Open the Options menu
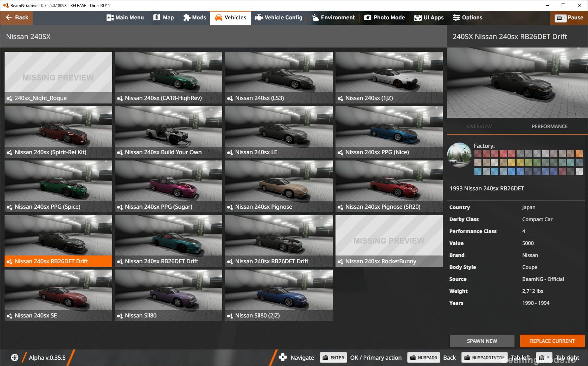Viewport: 588px width, 366px height. pyautogui.click(x=467, y=18)
